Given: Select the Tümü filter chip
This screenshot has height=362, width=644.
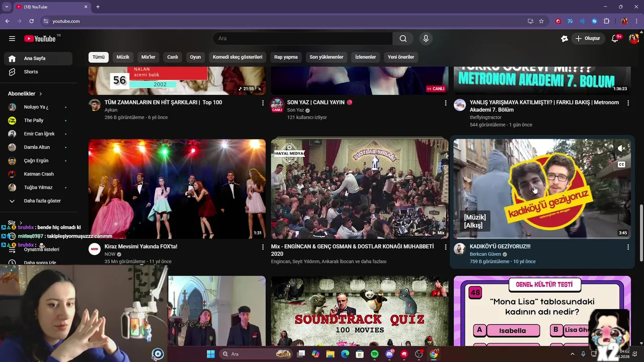Looking at the screenshot, I should point(98,57).
